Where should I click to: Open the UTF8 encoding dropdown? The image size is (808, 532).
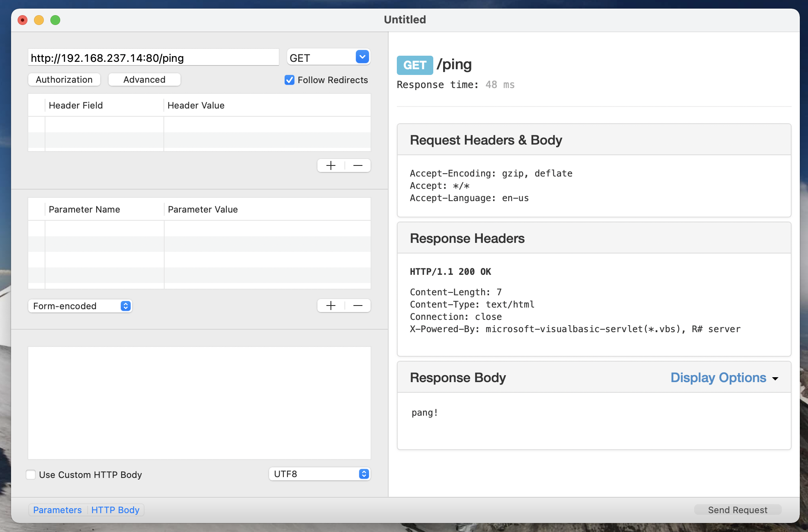click(x=364, y=474)
